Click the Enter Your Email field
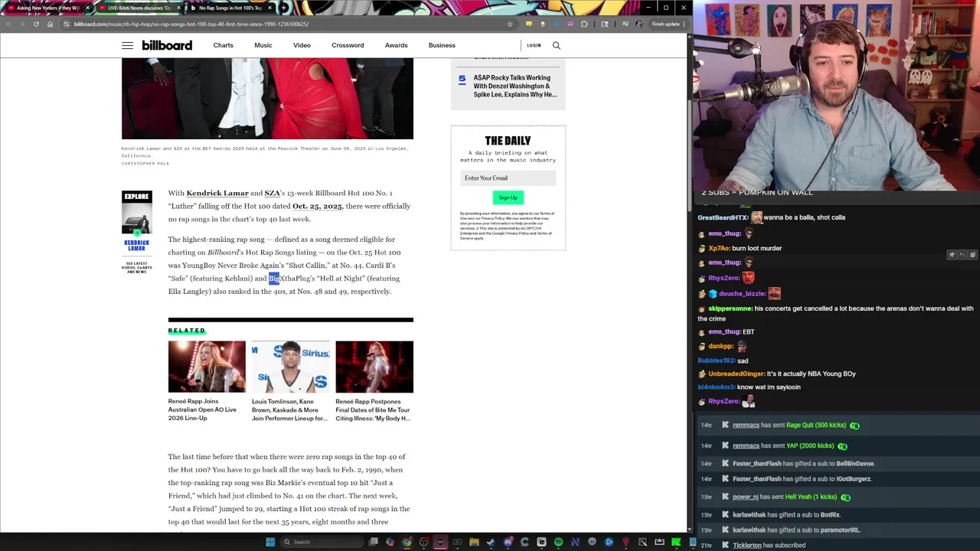The image size is (980, 551). click(x=508, y=178)
